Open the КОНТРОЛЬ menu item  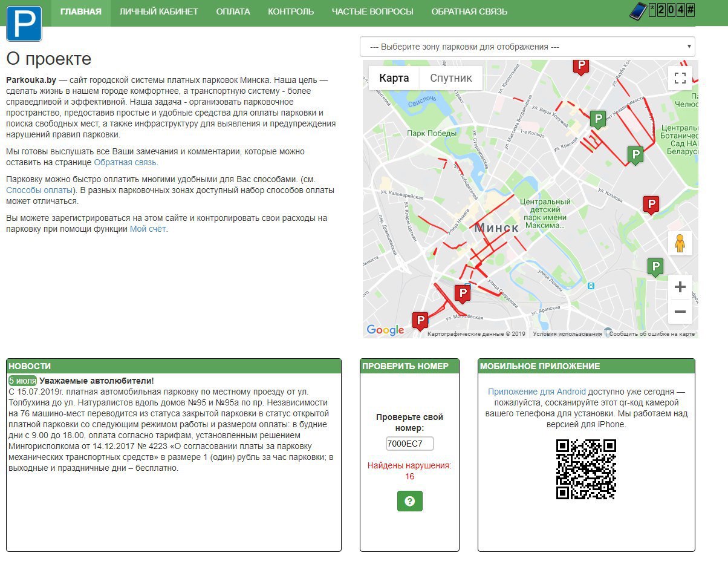click(x=291, y=11)
